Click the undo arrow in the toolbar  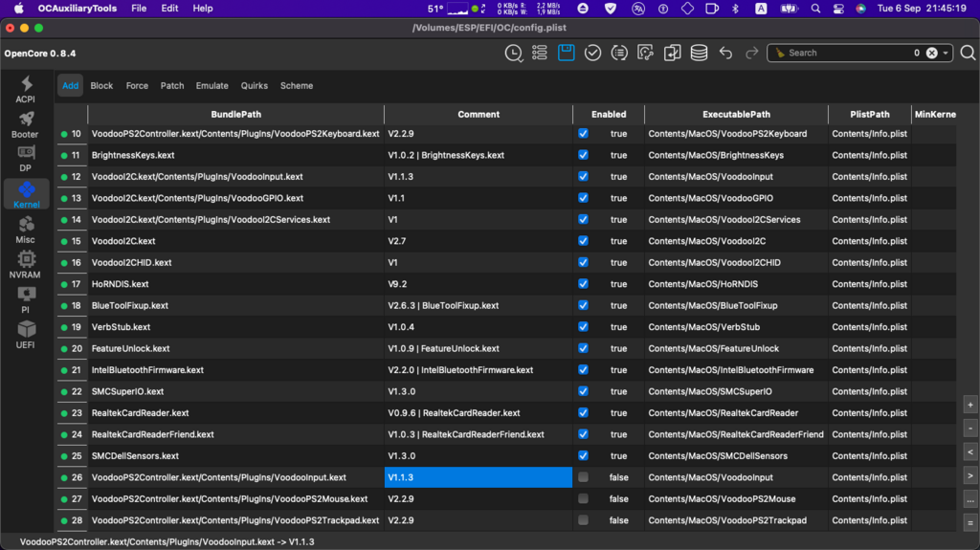725,53
